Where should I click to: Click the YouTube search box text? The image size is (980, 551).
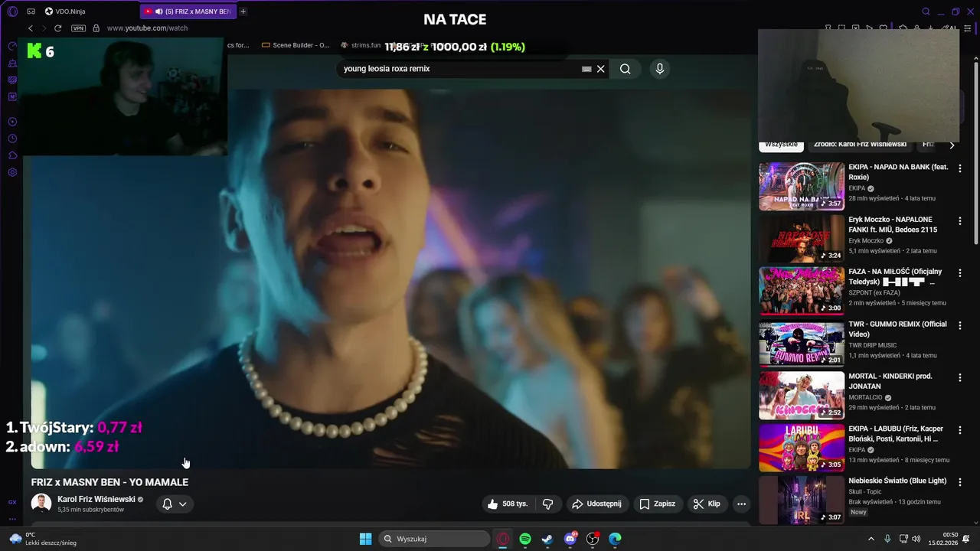coord(387,69)
